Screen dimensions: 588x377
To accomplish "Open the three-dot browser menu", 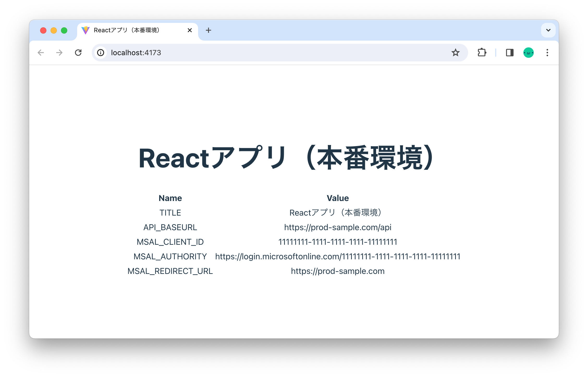I will [547, 53].
